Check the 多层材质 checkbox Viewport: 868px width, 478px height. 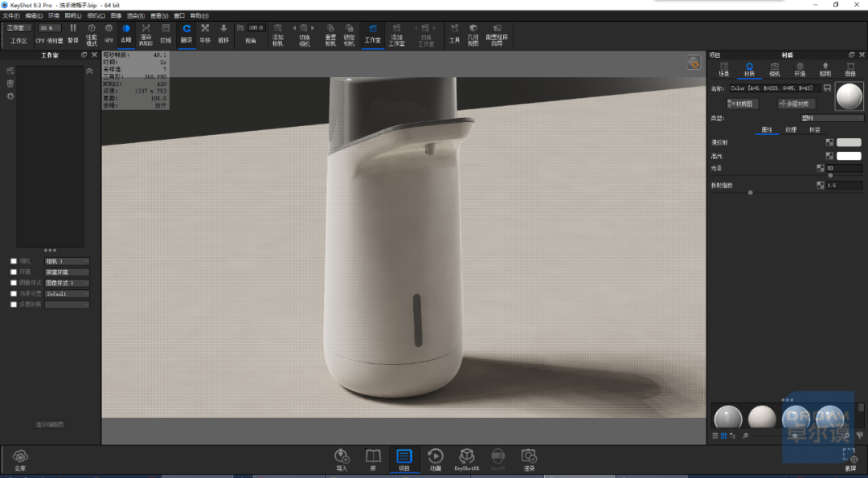pyautogui.click(x=14, y=304)
